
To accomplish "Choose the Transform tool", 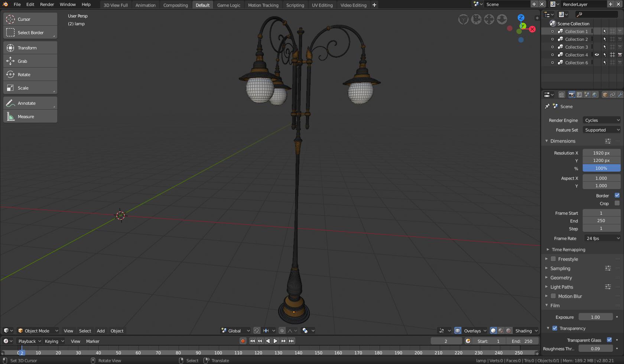I will pyautogui.click(x=30, y=48).
